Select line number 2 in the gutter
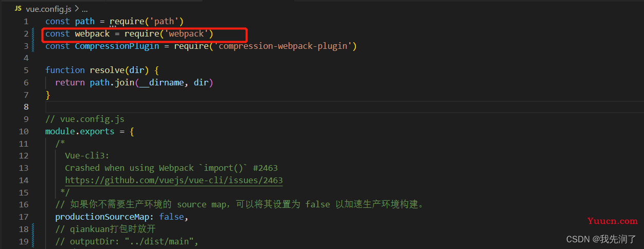This screenshot has height=249, width=644. (26, 33)
